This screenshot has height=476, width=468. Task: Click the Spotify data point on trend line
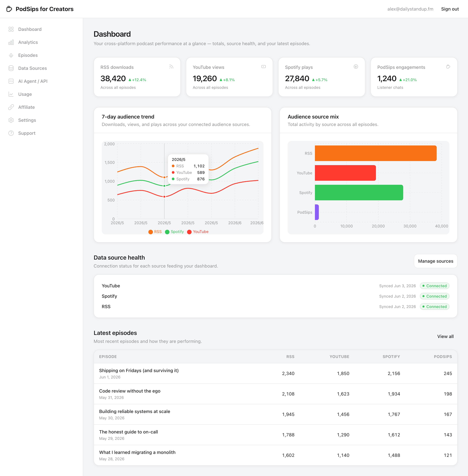tap(164, 186)
